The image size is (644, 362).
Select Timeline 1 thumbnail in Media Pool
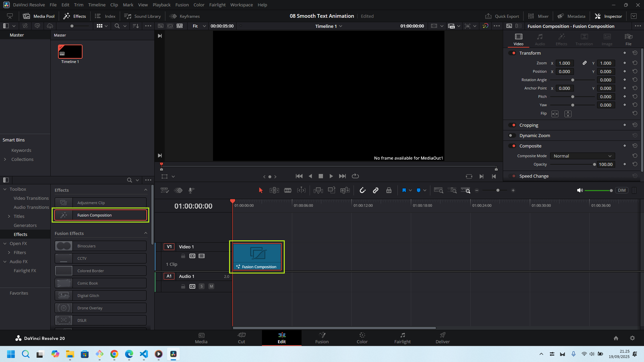(70, 52)
